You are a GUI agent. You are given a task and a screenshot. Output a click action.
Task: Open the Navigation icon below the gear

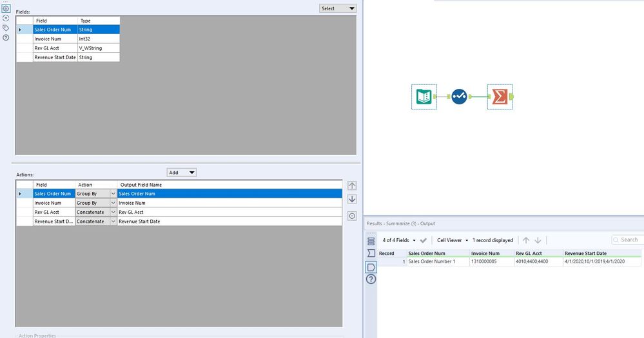6,19
